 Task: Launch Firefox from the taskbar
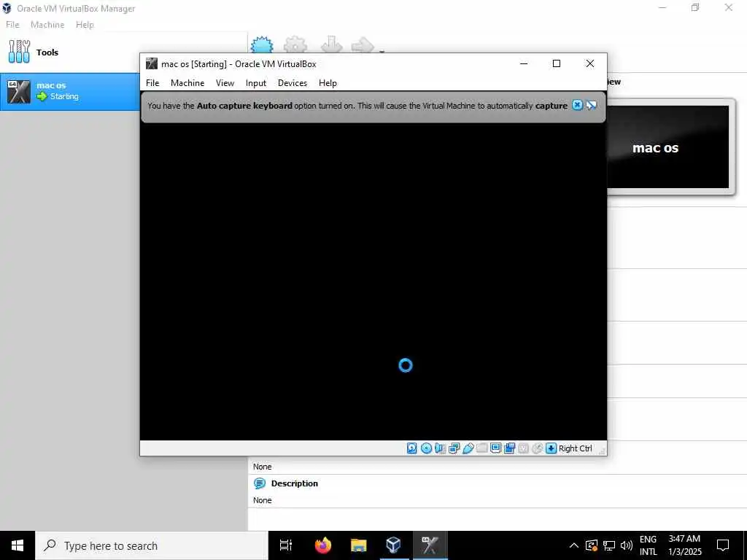(323, 545)
